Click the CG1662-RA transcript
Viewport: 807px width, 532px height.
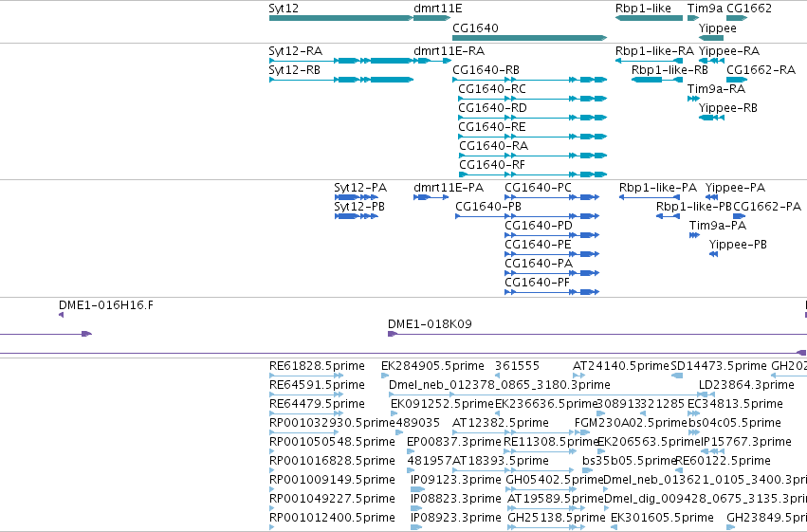[x=737, y=80]
